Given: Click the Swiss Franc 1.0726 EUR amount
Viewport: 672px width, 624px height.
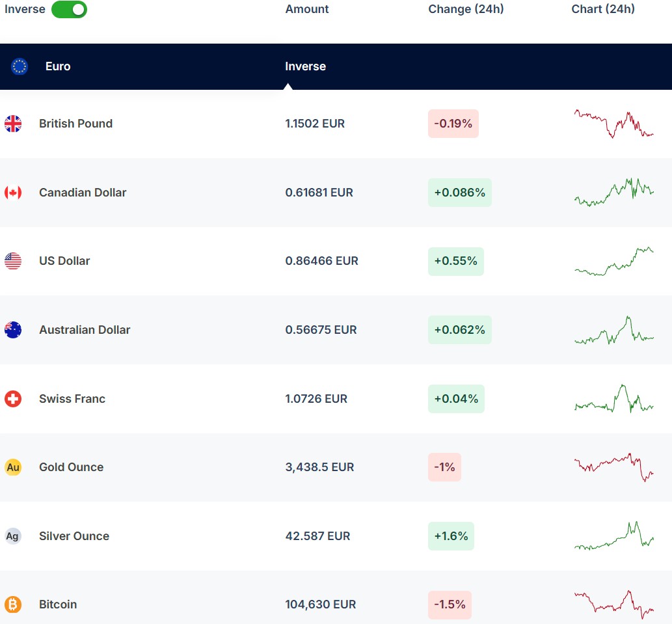Looking at the screenshot, I should pos(316,399).
